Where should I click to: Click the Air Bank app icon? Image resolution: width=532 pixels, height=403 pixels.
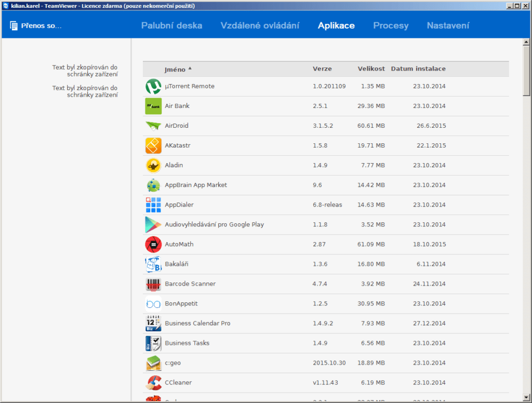point(153,106)
